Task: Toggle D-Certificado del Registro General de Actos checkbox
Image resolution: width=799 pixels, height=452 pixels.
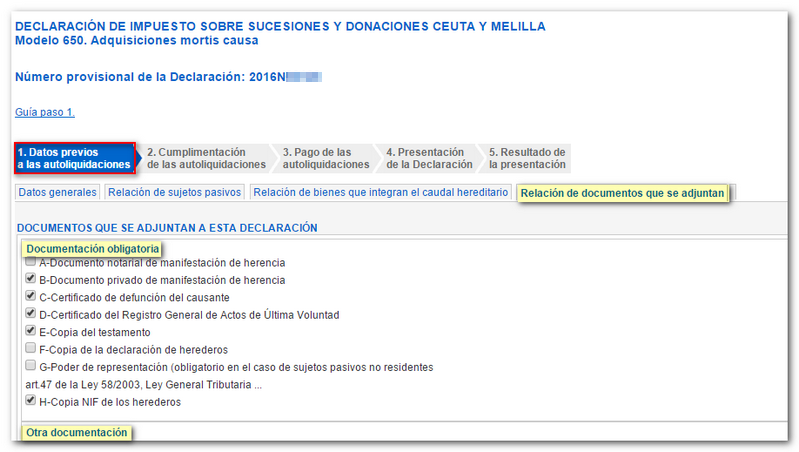Action: 31,313
